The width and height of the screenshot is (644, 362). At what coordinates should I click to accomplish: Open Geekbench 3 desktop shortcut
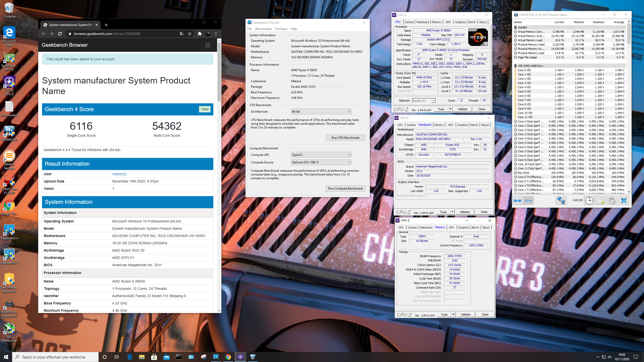9,256
